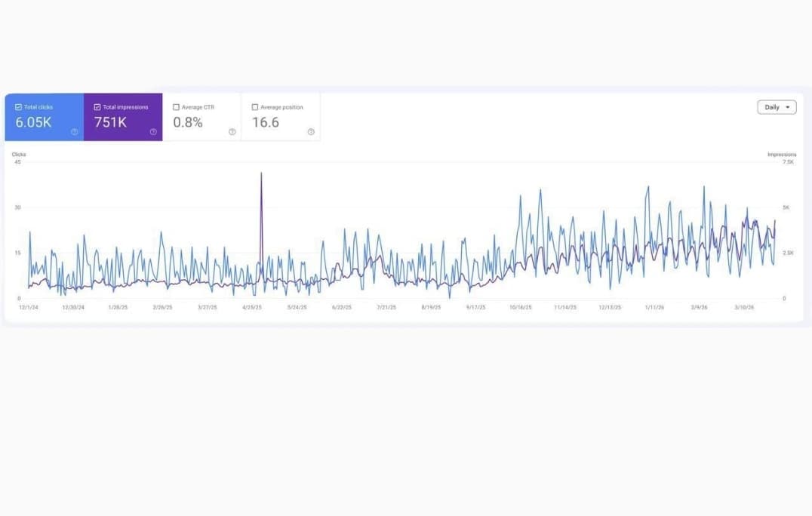Uncheck the Total clicks checkbox
The width and height of the screenshot is (812, 516).
18,106
